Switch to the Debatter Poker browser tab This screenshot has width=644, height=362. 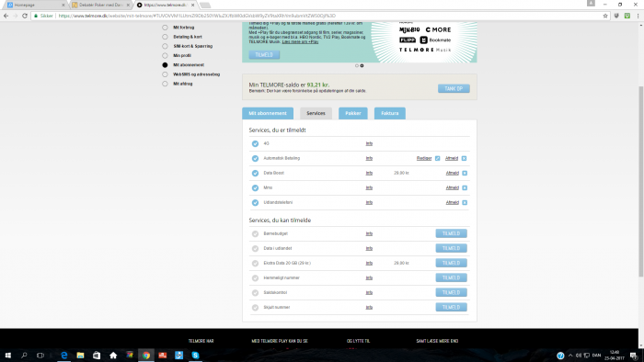[100, 5]
